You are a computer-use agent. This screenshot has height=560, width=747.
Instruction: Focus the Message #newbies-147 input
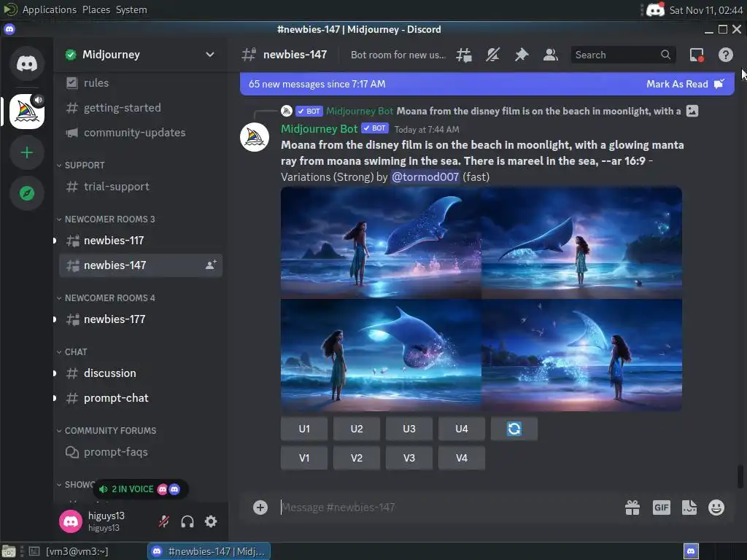pyautogui.click(x=448, y=507)
